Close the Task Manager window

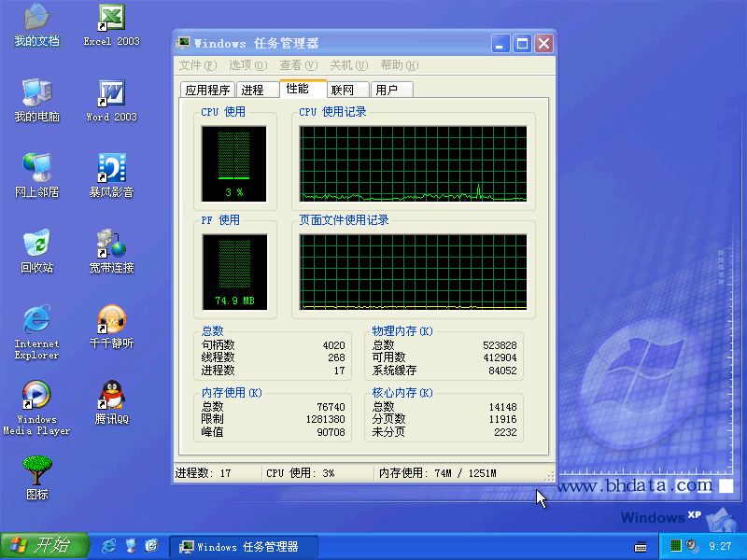(x=543, y=44)
